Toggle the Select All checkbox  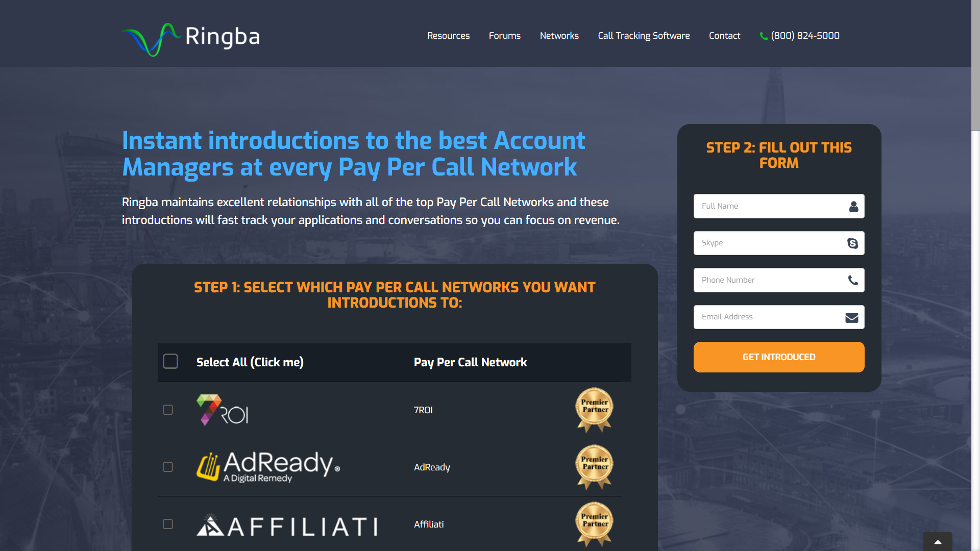(x=169, y=362)
